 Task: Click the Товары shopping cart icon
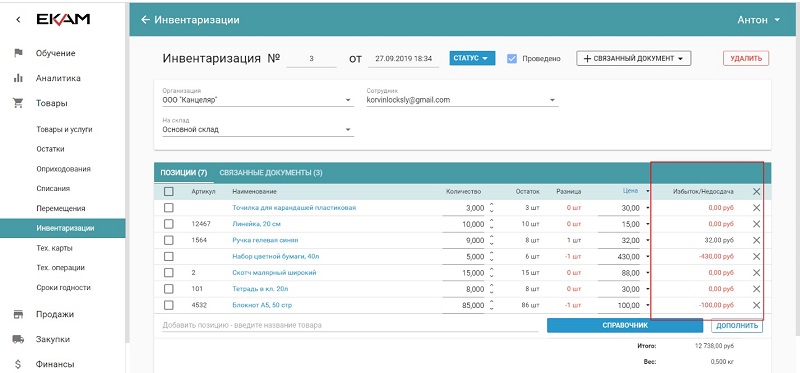click(x=18, y=103)
